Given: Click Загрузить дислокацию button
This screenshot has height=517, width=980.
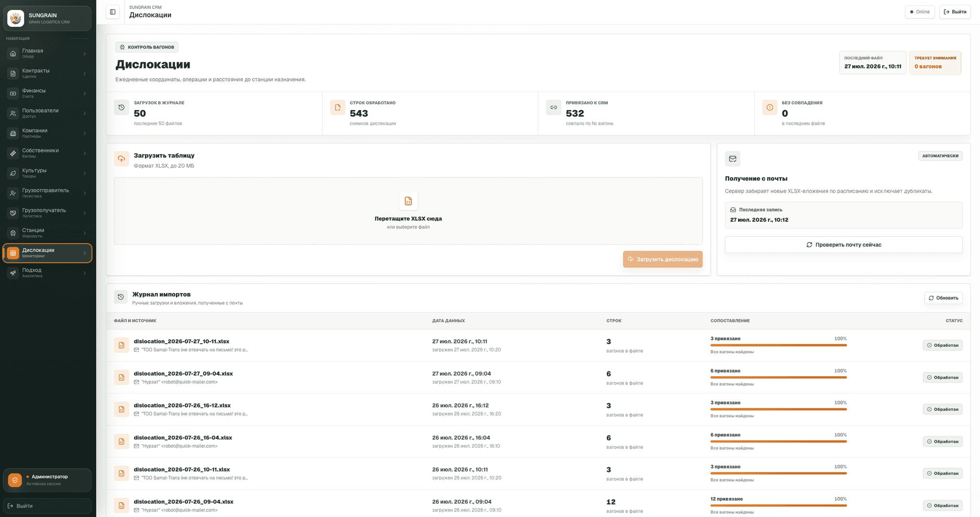Looking at the screenshot, I should [x=663, y=259].
